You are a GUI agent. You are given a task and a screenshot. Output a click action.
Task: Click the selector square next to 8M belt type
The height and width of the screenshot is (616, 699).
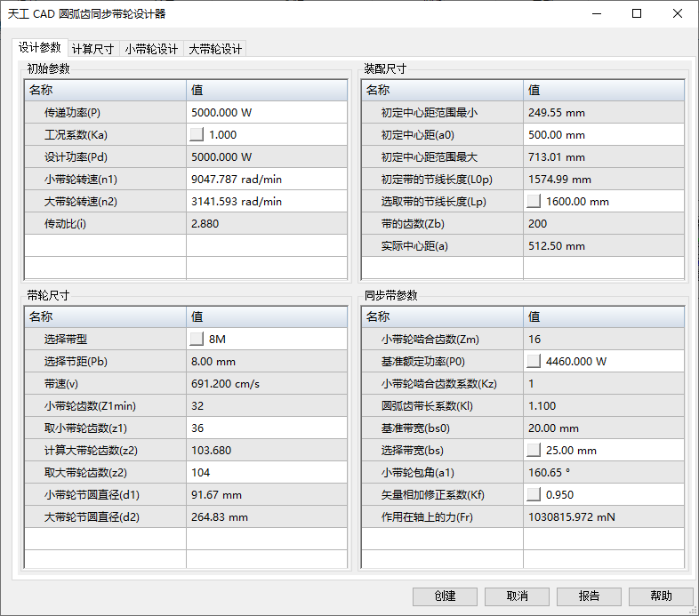click(x=197, y=340)
